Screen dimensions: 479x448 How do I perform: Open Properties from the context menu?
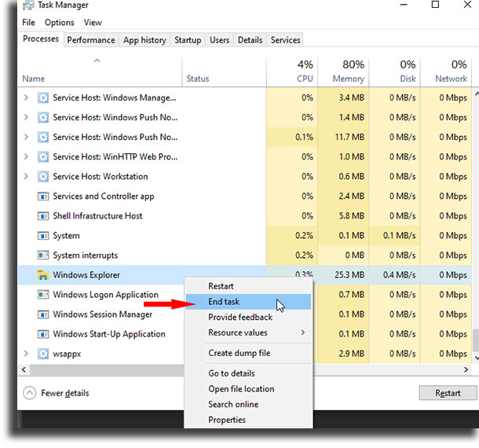pos(248,420)
